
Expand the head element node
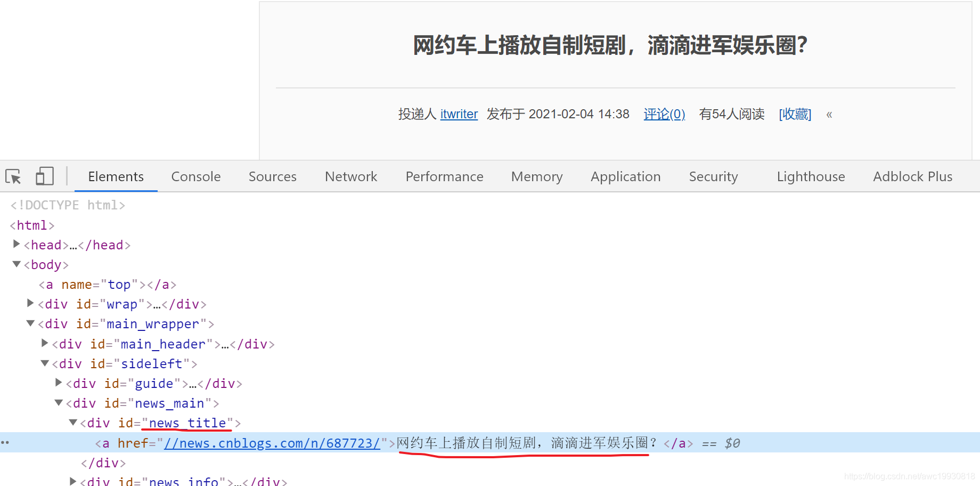pyautogui.click(x=17, y=244)
